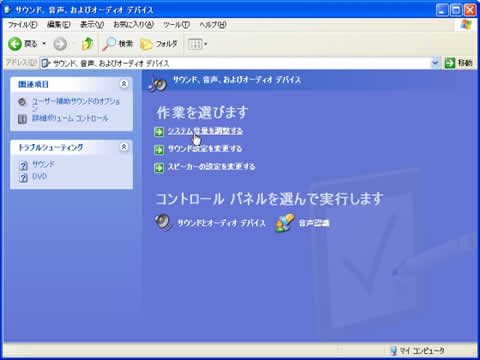Screen dimensions: 480x360
Task: Toggle the Folders pane toolbar button
Action: (159, 44)
